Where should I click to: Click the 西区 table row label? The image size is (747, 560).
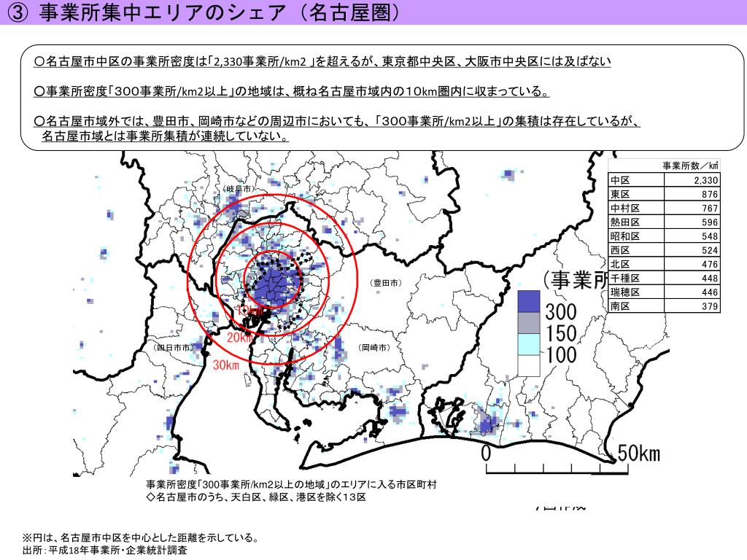(620, 250)
